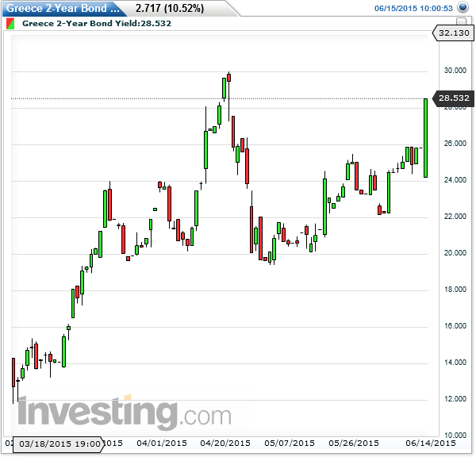Image resolution: width=476 pixels, height=457 pixels.
Task: Click the 14.000 y-axis label
Action: [455, 363]
